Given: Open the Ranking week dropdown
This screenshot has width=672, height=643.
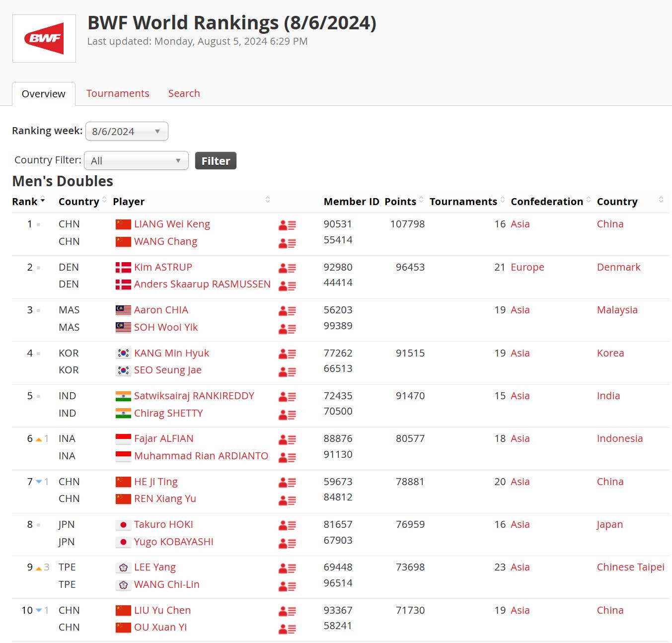Looking at the screenshot, I should 127,131.
